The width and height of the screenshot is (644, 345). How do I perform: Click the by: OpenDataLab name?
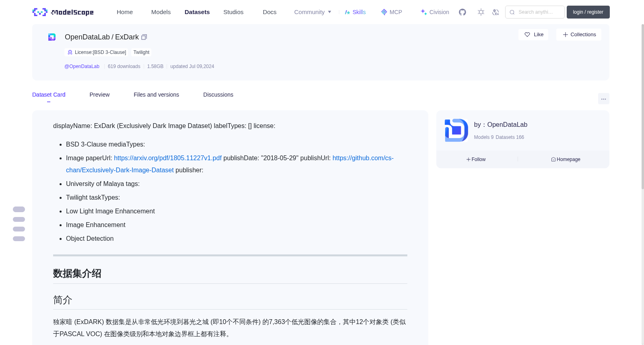(x=501, y=125)
